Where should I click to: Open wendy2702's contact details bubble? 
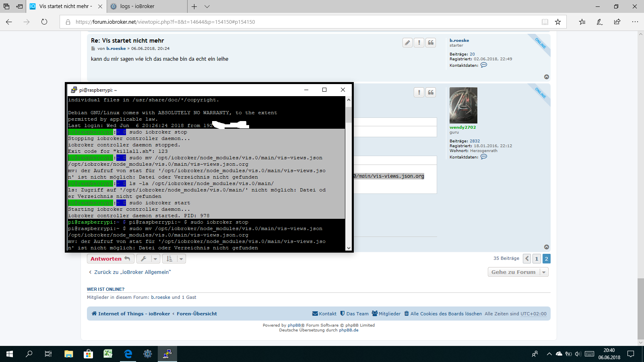484,156
